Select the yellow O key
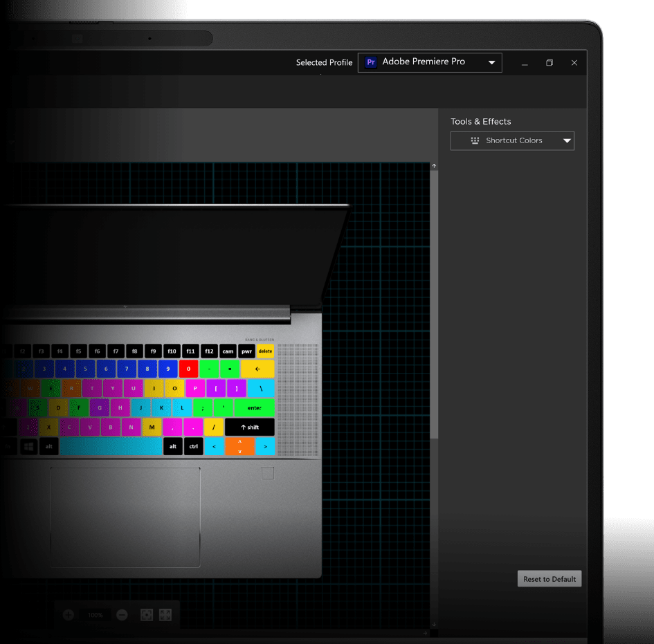This screenshot has width=654, height=644. click(175, 389)
